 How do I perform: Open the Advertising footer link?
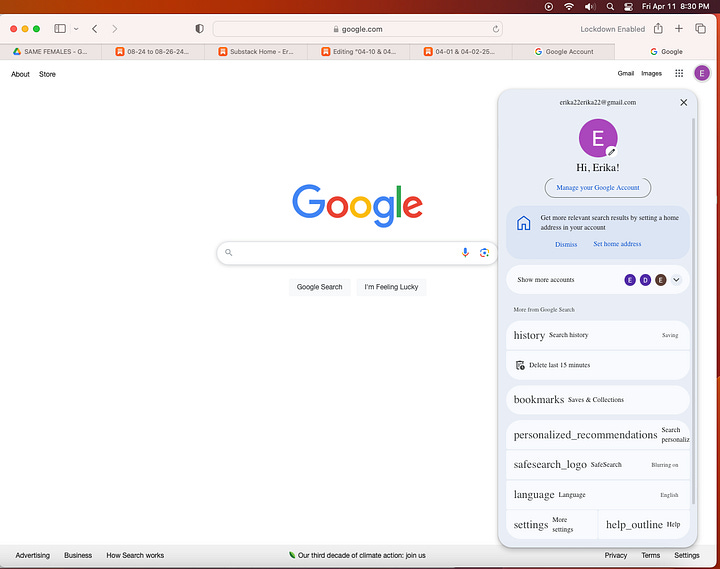coord(33,555)
